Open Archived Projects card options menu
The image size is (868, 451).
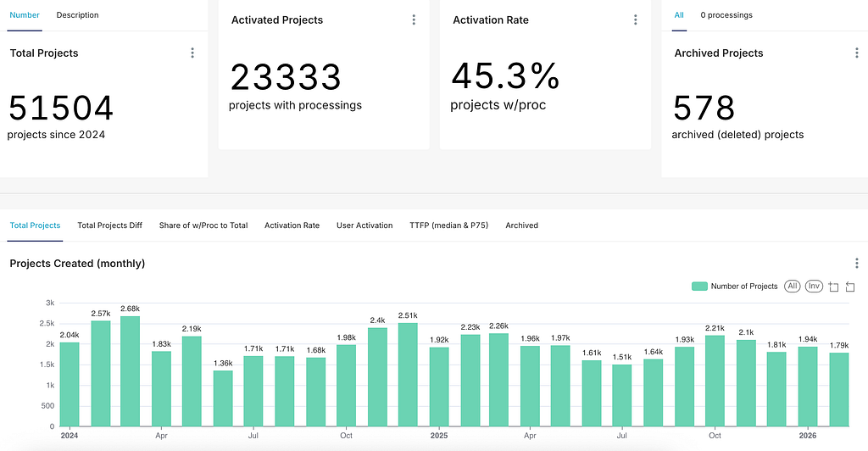click(x=856, y=53)
